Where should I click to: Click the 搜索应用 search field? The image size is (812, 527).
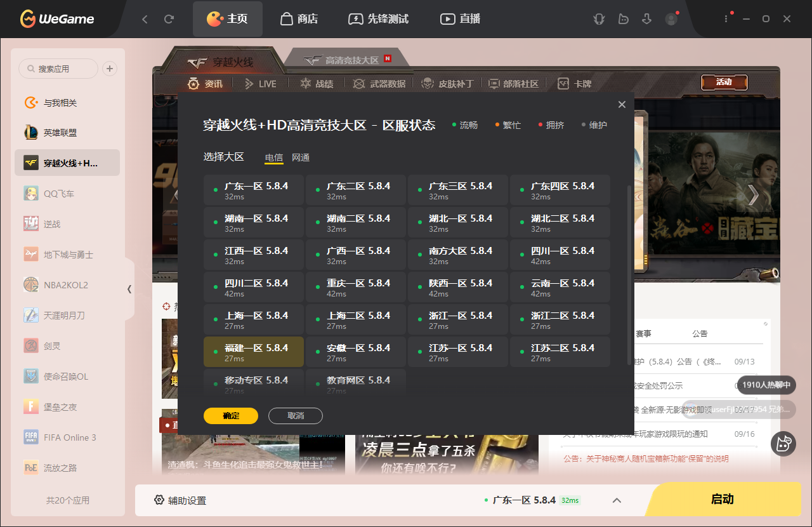coord(58,69)
